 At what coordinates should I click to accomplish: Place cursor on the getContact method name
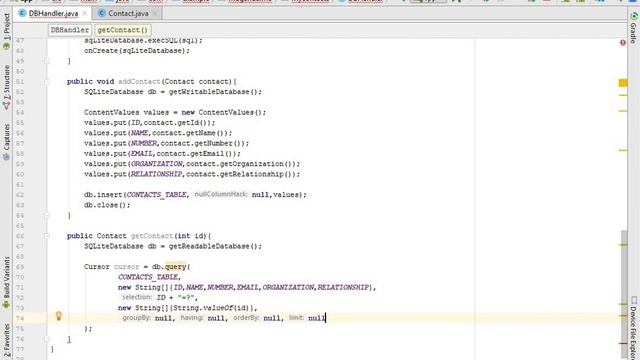pos(152,236)
